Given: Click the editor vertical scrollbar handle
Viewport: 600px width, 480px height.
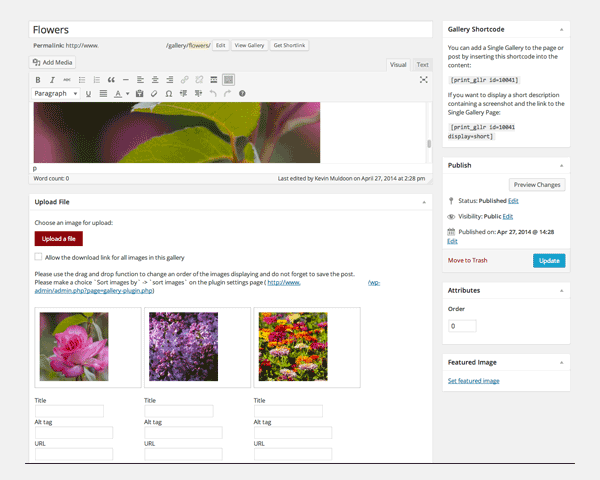Looking at the screenshot, I should coord(429,144).
